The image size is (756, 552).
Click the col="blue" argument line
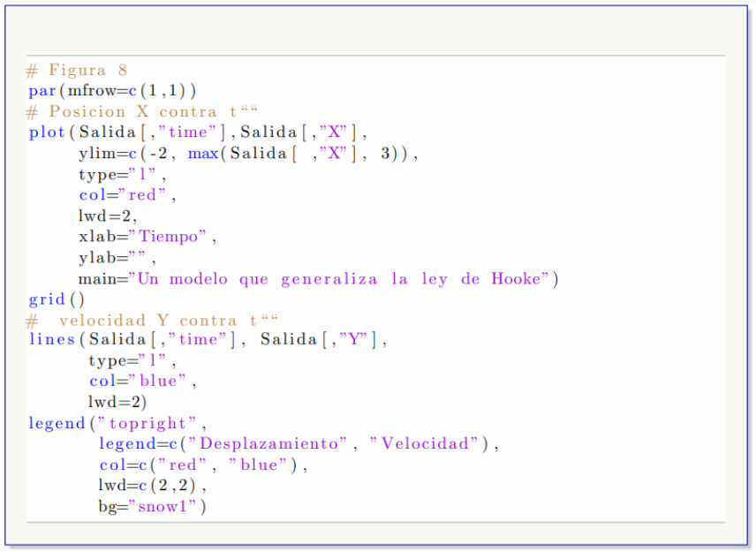142,382
